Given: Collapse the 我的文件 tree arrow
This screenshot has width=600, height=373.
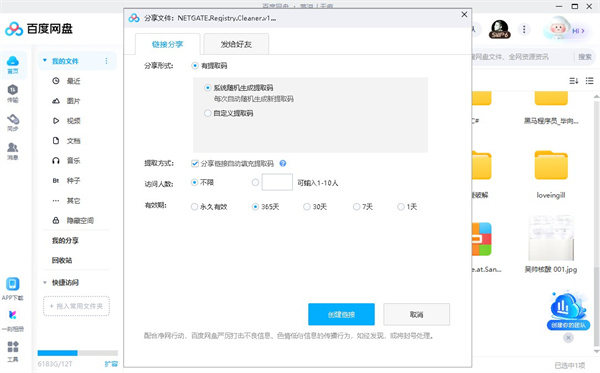Looking at the screenshot, I should click(x=45, y=60).
